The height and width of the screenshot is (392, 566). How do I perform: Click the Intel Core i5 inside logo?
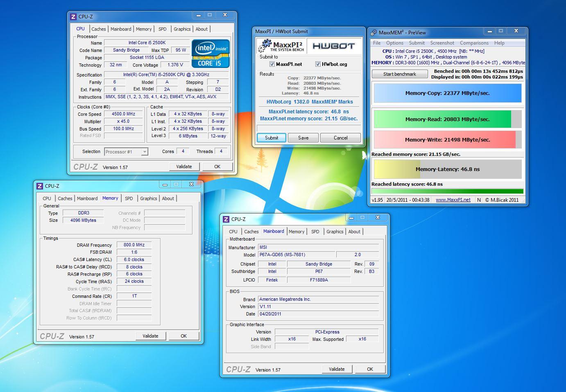coord(211,54)
